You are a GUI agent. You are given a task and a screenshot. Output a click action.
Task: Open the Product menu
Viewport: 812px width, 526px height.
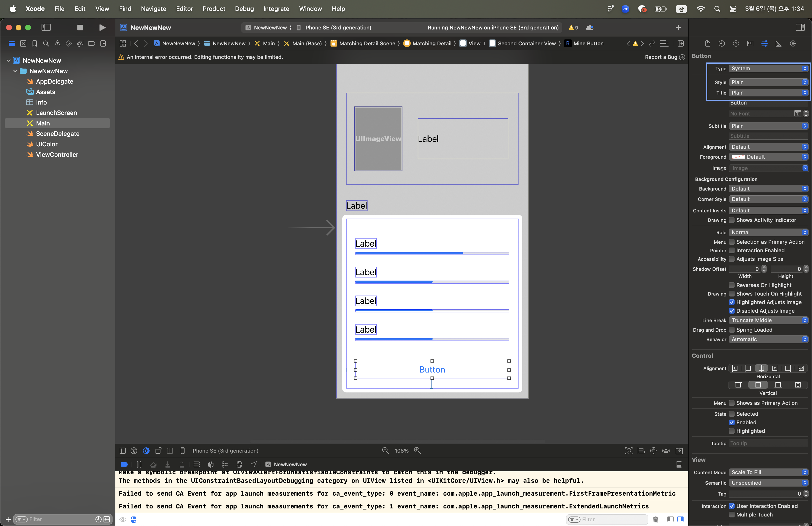(214, 9)
